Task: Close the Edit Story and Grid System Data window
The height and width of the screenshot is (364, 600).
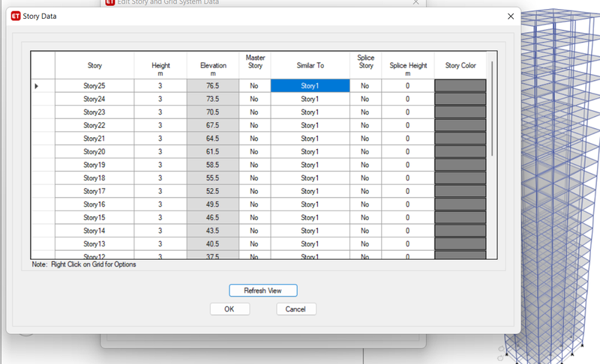Action: (x=416, y=2)
